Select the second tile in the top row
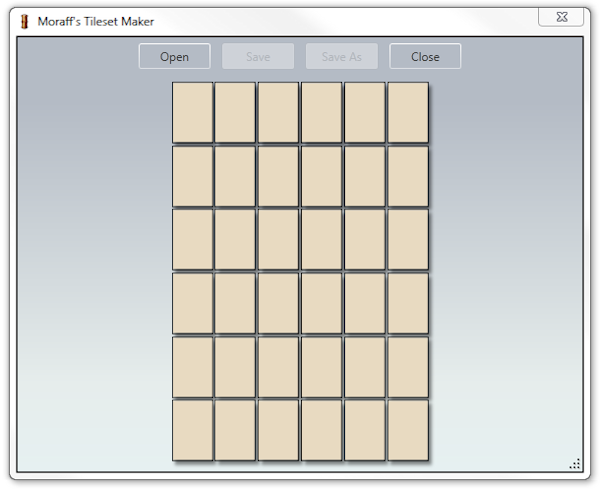600x489 pixels. click(x=235, y=112)
